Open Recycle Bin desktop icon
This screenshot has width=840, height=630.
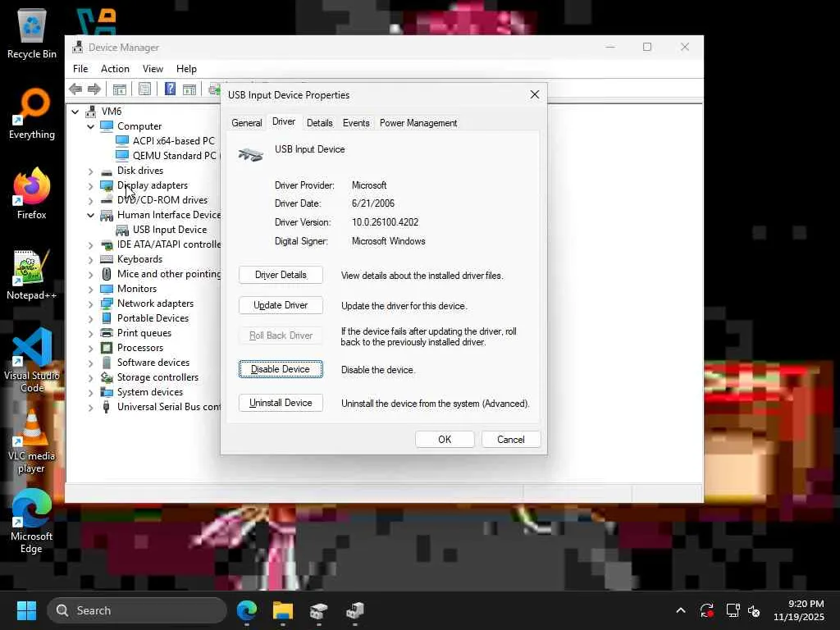[32, 33]
